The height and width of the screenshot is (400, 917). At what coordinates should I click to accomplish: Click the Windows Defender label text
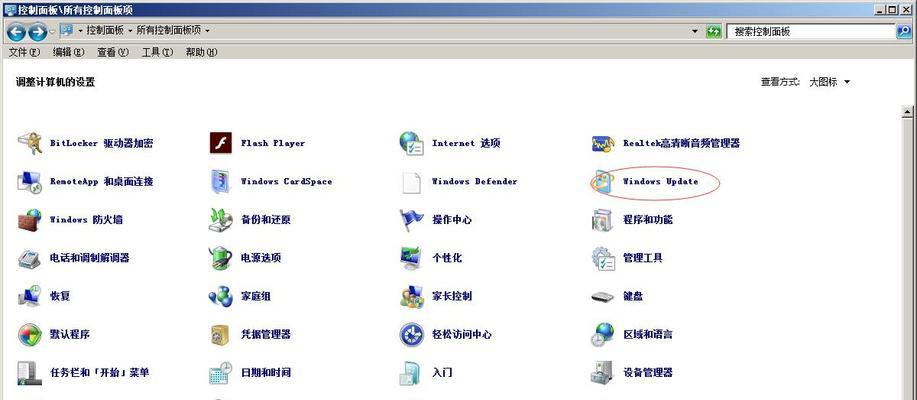coord(474,181)
